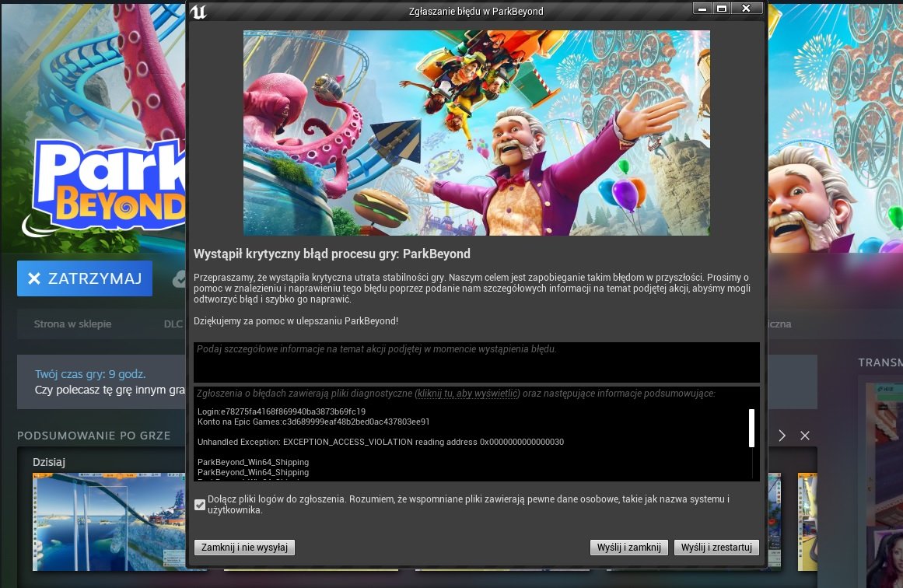Click the crash description text field
The image size is (903, 588).
pyautogui.click(x=476, y=362)
